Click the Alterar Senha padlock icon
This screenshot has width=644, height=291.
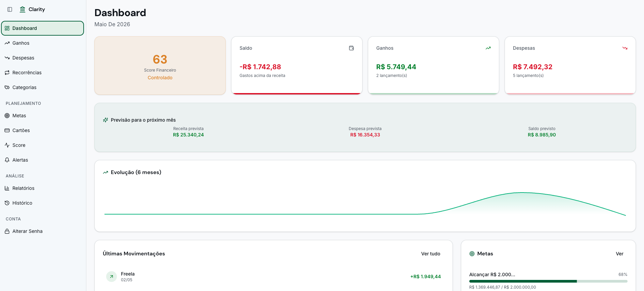point(7,231)
